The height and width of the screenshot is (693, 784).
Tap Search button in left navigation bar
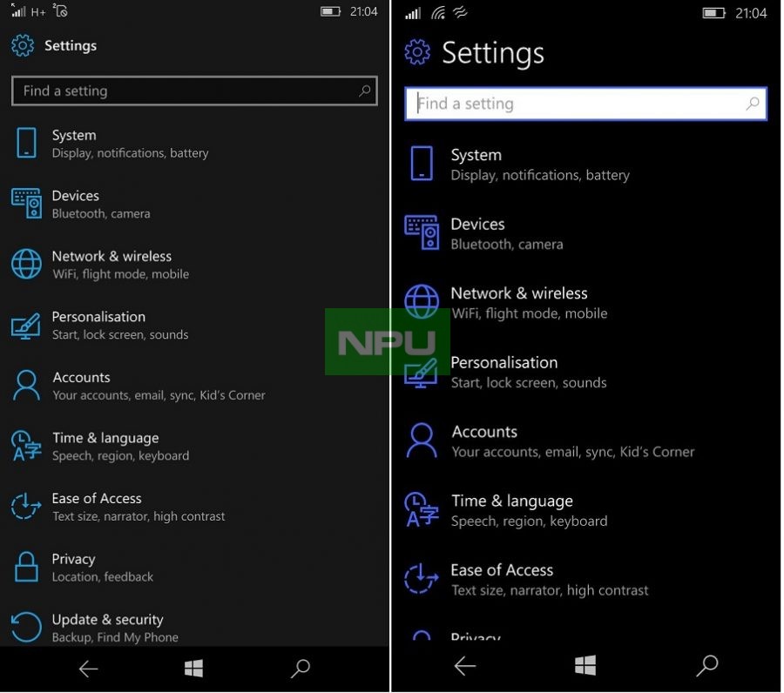[x=301, y=669]
